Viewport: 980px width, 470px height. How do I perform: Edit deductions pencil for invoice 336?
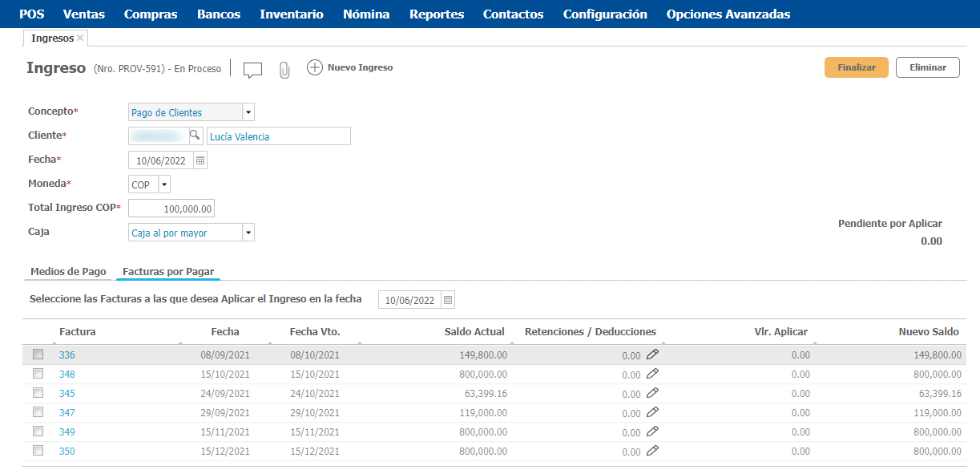coord(652,355)
